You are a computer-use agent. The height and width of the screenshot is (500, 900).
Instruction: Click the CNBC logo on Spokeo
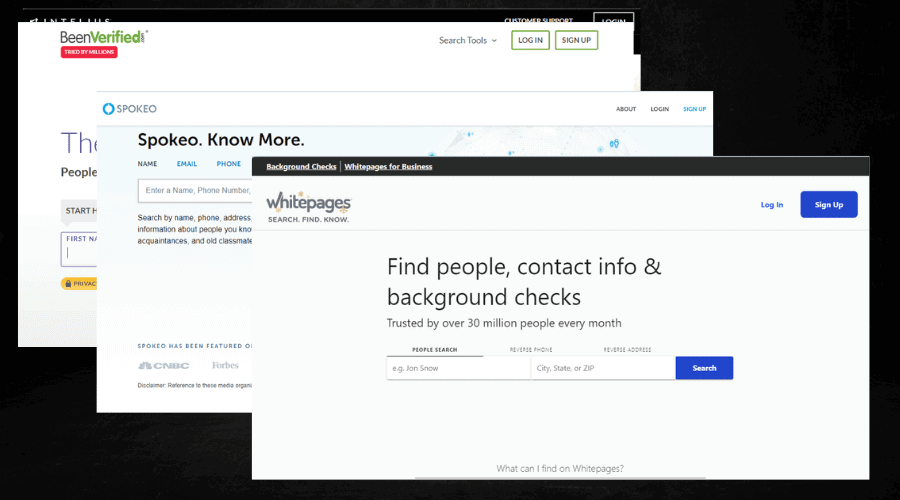pyautogui.click(x=164, y=366)
